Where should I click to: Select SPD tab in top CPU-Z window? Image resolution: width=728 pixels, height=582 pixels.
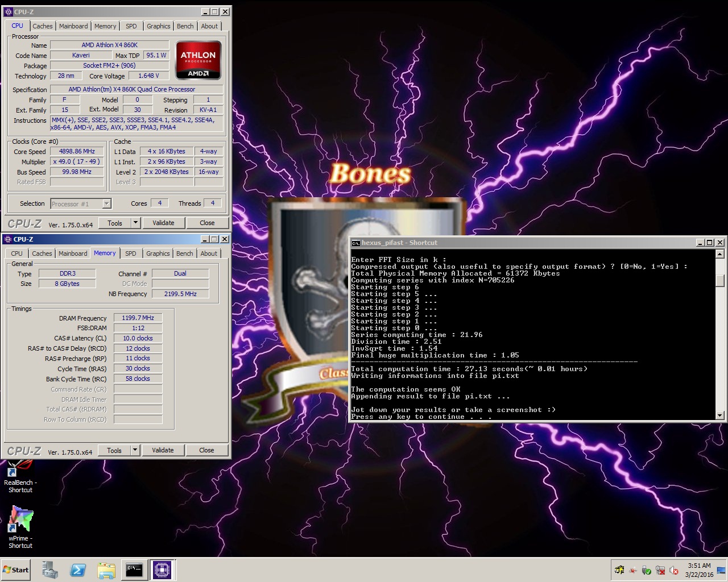[131, 26]
